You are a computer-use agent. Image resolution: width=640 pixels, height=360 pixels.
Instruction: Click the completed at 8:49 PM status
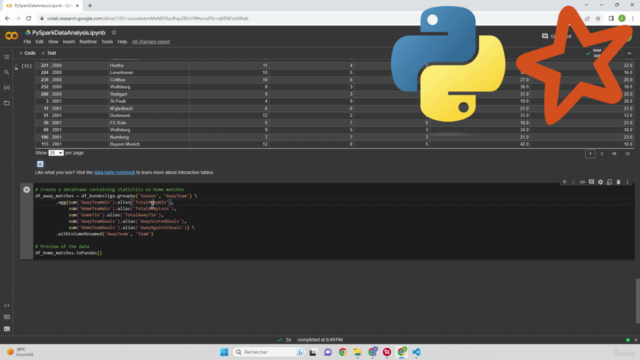click(320, 340)
